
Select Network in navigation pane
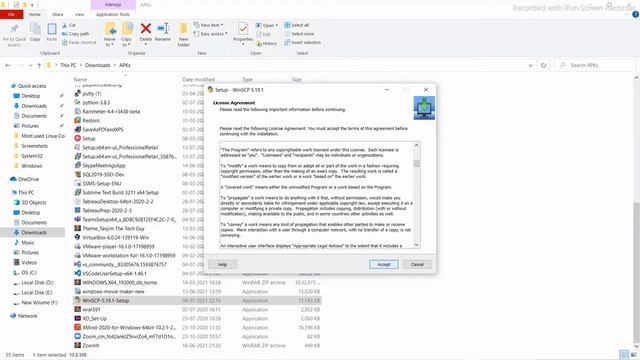coord(27,316)
